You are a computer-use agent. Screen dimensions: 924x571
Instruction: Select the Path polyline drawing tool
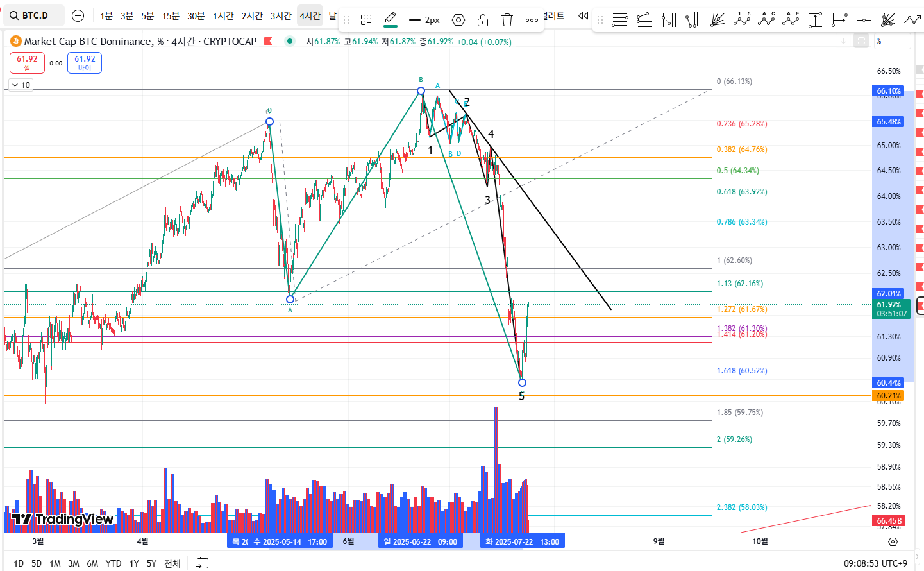[912, 20]
